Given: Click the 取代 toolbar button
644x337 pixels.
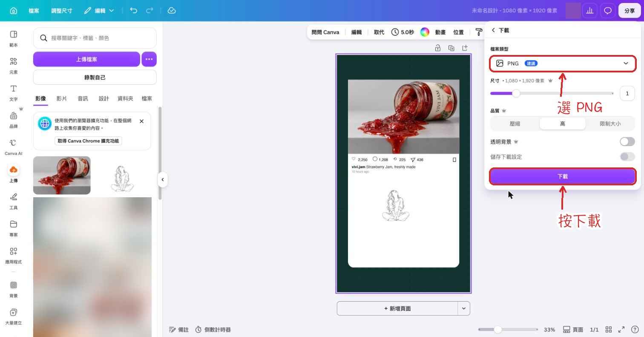Looking at the screenshot, I should coord(379,32).
